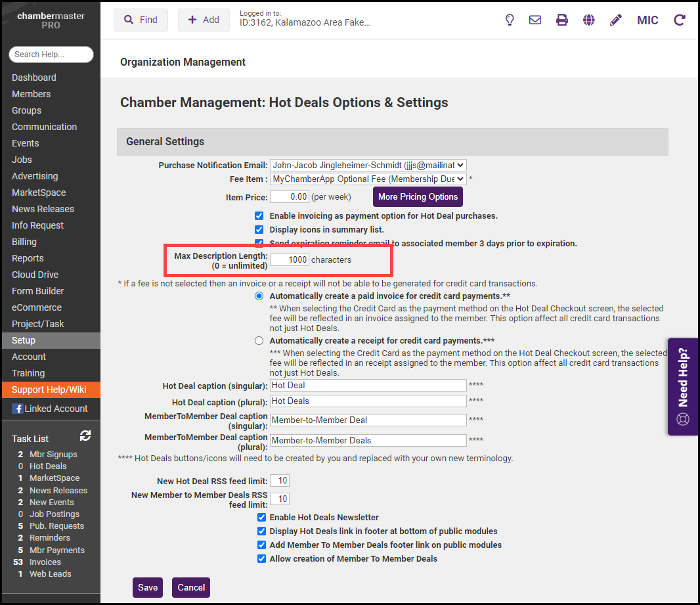Click the printer icon in top toolbar
This screenshot has width=700, height=605.
[562, 20]
